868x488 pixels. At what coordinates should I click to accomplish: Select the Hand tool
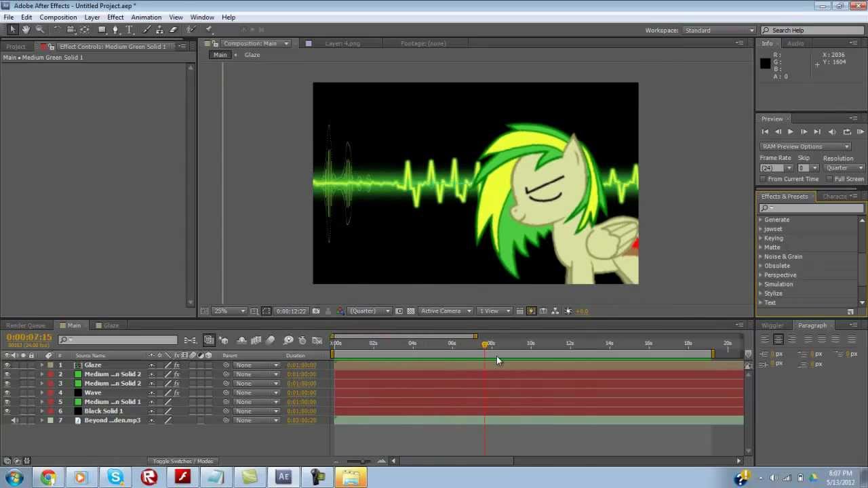(26, 30)
